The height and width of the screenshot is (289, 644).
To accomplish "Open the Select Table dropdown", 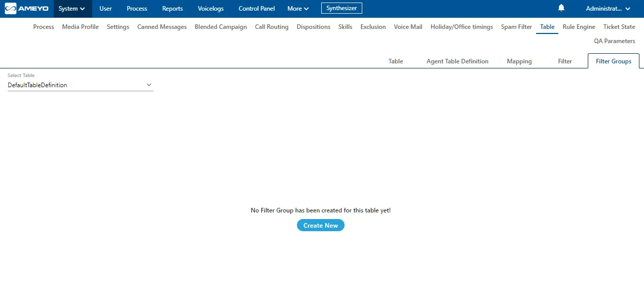I will click(x=81, y=85).
